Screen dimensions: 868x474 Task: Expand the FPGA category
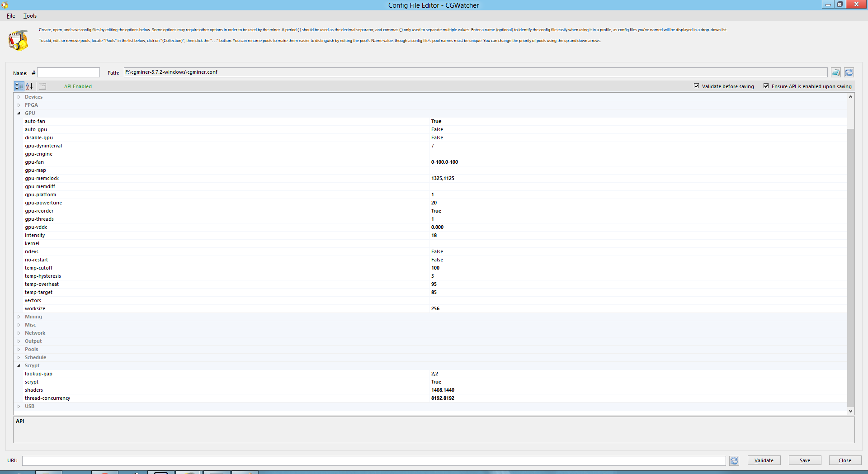[19, 105]
